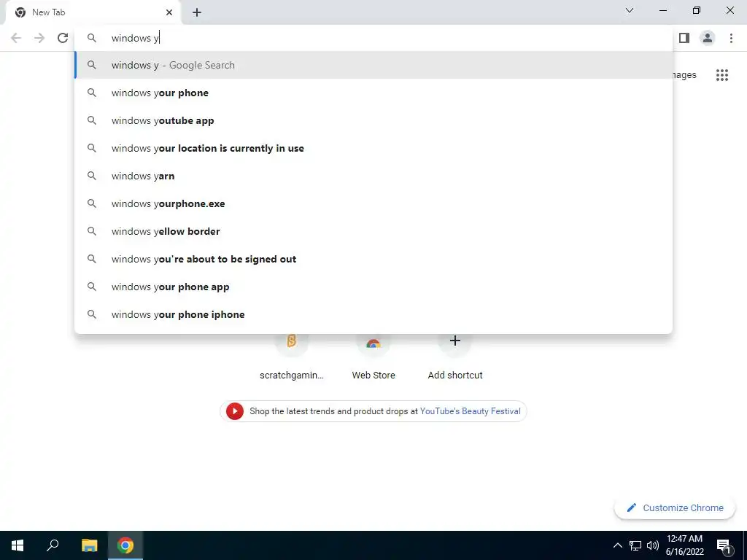
Task: Click search icon beside 'windows yarn'
Action: tap(91, 176)
